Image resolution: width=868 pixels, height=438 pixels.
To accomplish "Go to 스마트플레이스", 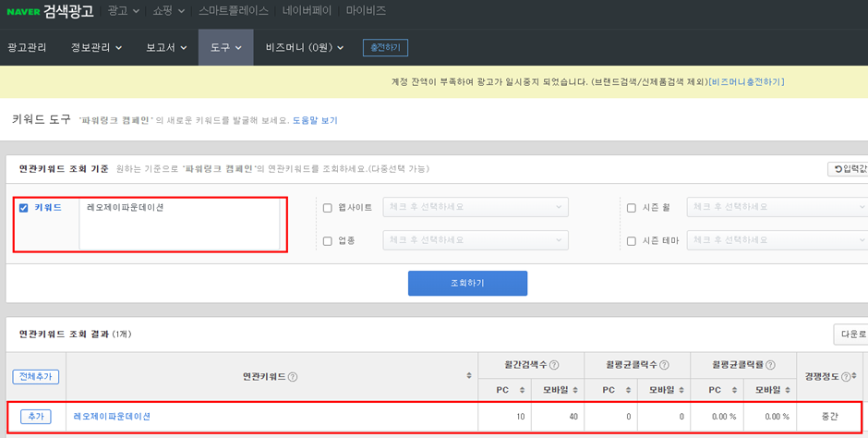I will coord(233,11).
